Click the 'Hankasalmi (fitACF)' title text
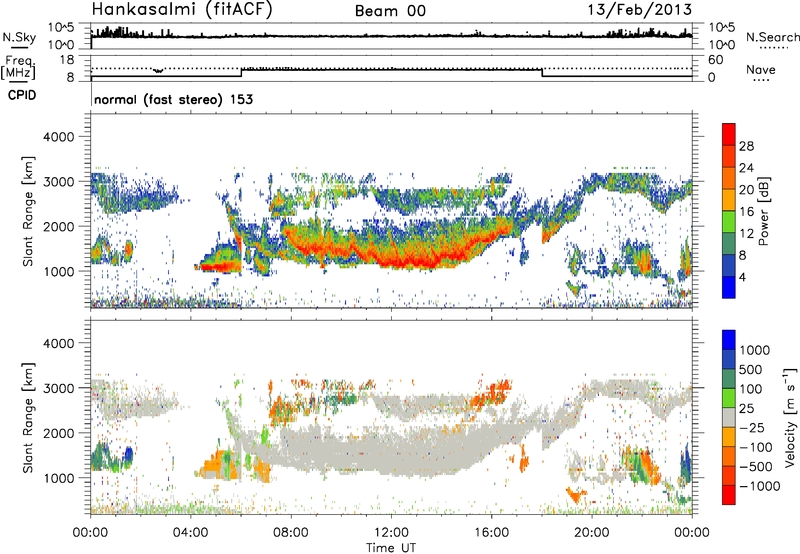800x554 pixels. click(x=182, y=10)
